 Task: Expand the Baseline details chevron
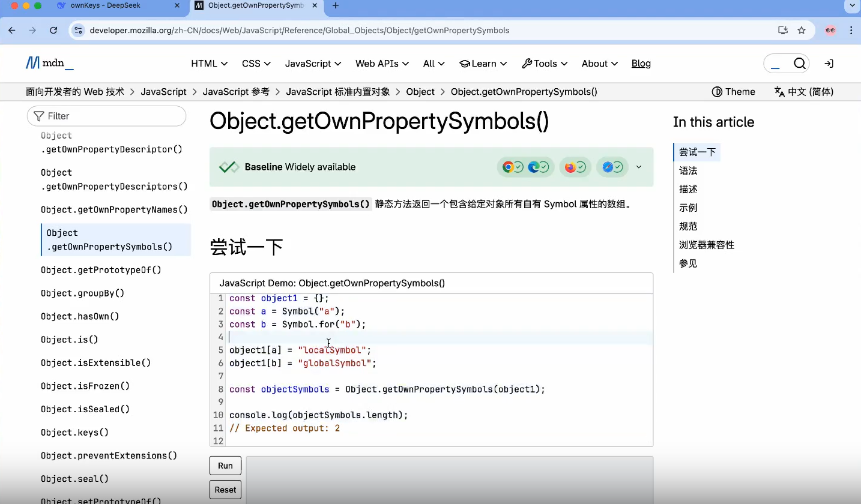pyautogui.click(x=639, y=167)
